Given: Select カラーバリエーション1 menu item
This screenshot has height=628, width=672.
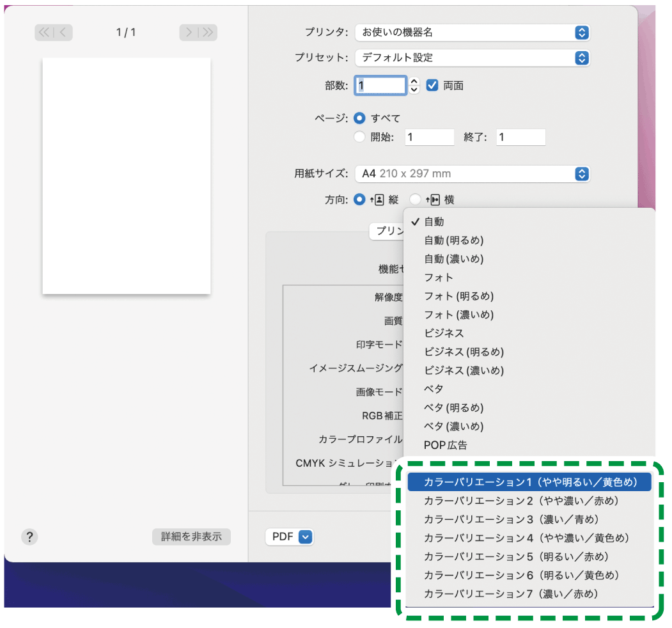Looking at the screenshot, I should pos(529,482).
